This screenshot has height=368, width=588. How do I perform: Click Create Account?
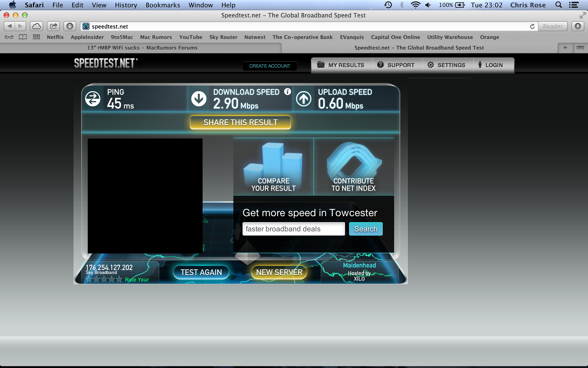(x=270, y=66)
